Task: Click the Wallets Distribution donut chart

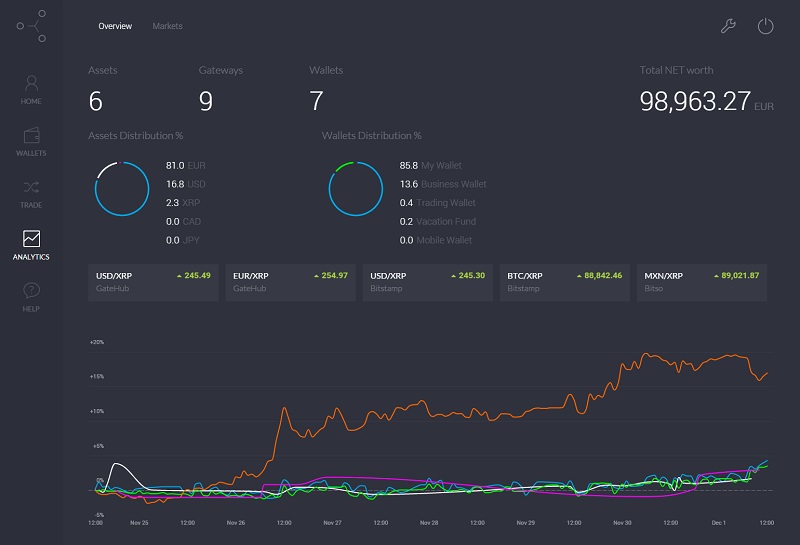Action: (356, 189)
